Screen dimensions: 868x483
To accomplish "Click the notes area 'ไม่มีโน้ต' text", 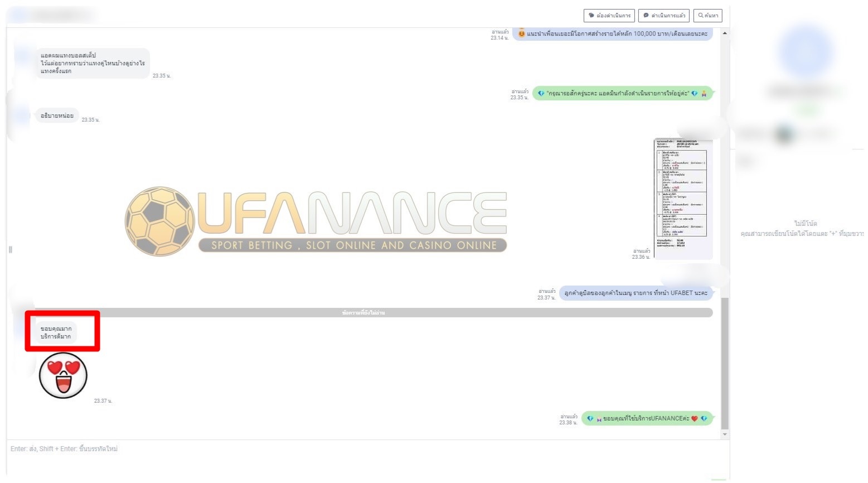I will (x=805, y=224).
